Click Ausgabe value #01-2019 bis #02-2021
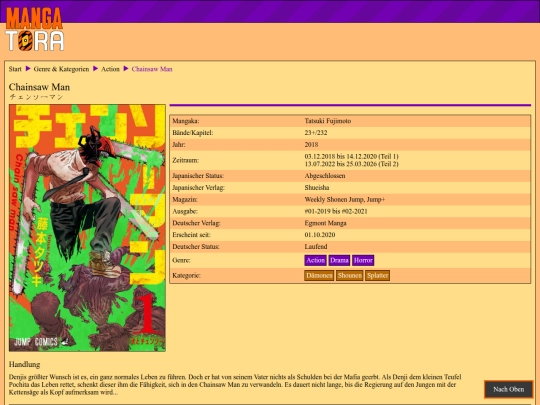This screenshot has height=405, width=540. 336,211
